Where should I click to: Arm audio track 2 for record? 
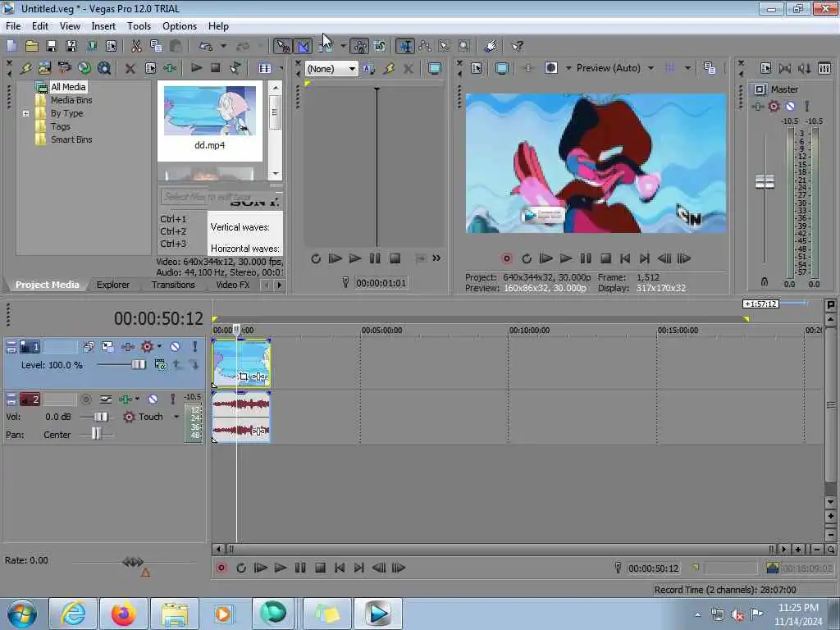85,399
